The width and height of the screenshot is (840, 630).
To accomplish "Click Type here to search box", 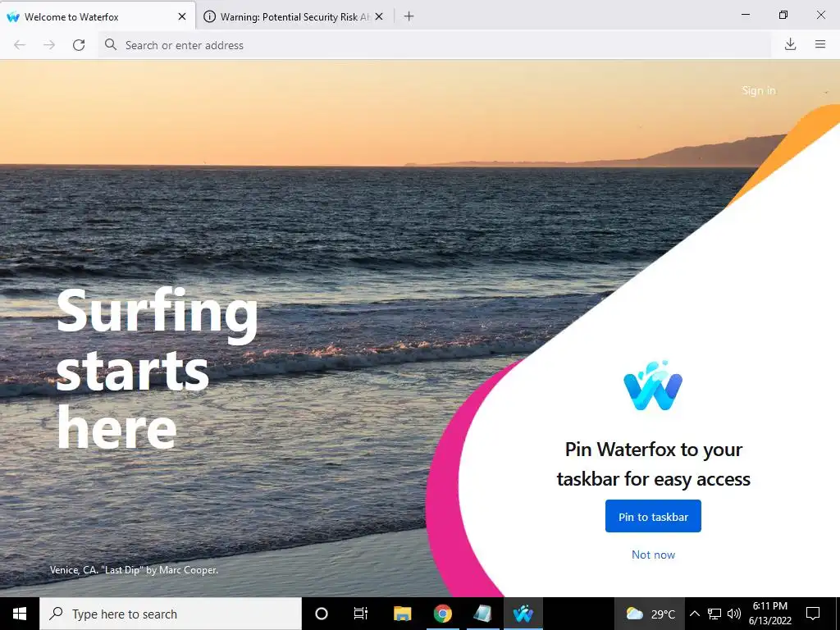I will pyautogui.click(x=171, y=614).
